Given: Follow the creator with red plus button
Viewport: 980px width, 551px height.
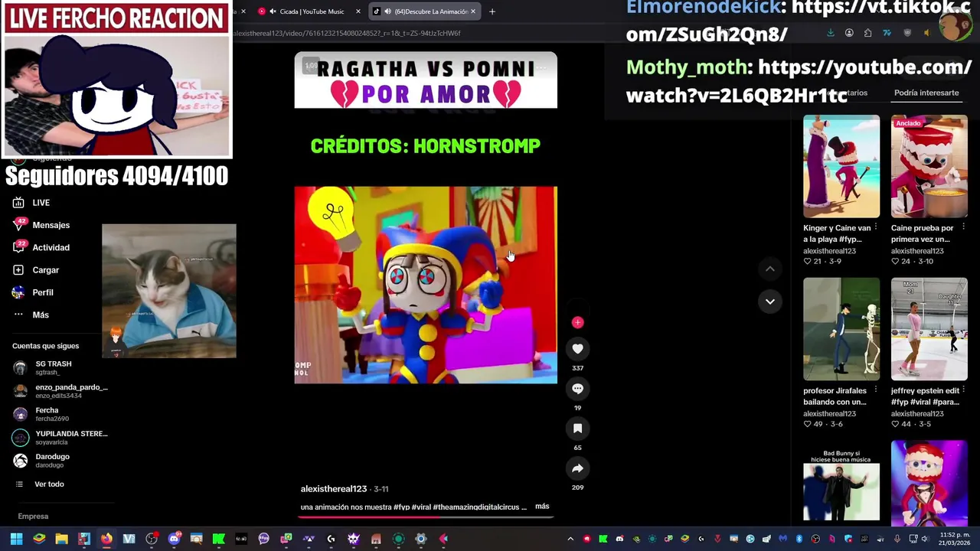Looking at the screenshot, I should click(x=578, y=322).
